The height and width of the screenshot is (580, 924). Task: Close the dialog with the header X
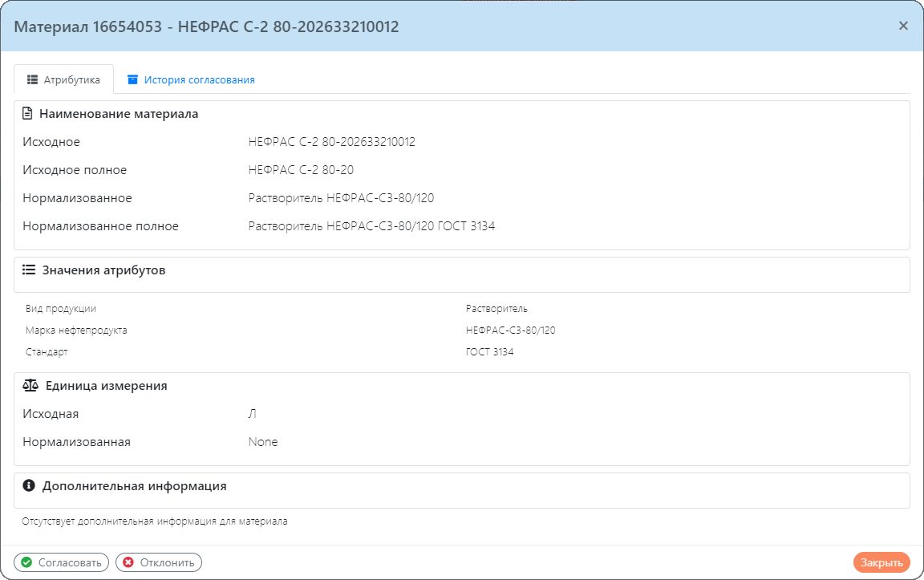coord(903,26)
